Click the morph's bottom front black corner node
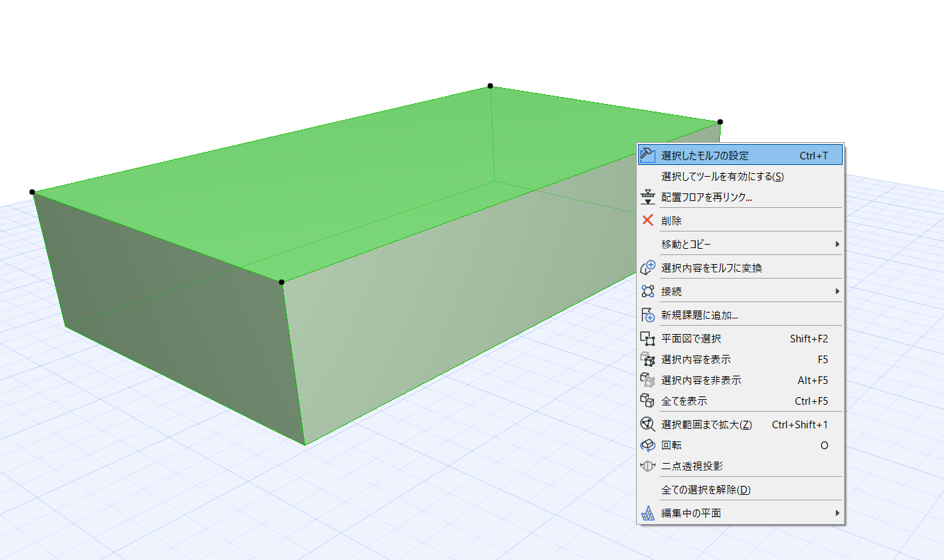 click(x=282, y=282)
